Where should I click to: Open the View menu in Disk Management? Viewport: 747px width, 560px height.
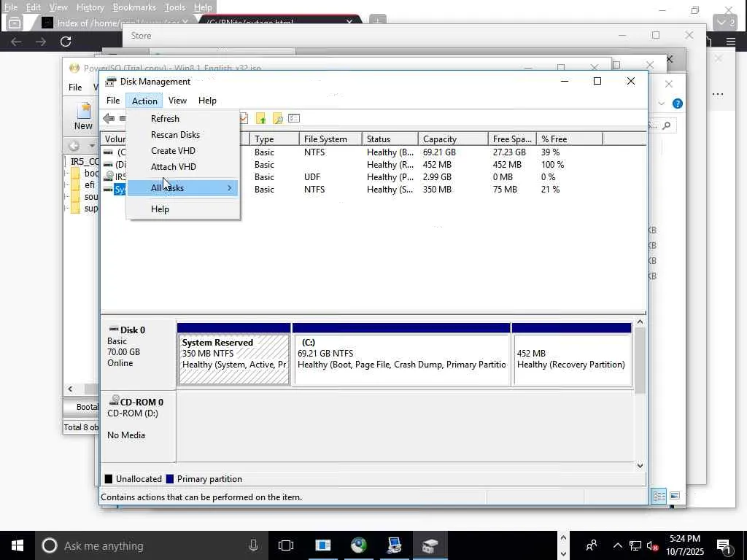pos(177,101)
